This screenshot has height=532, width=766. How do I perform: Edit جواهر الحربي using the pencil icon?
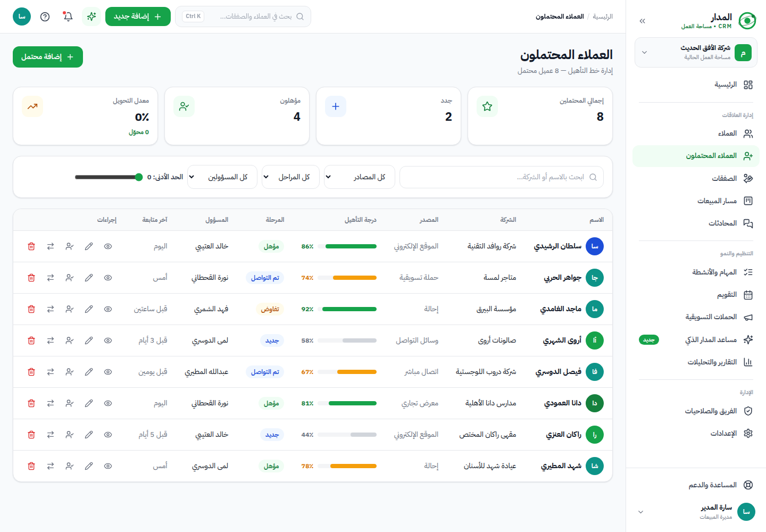[89, 278]
